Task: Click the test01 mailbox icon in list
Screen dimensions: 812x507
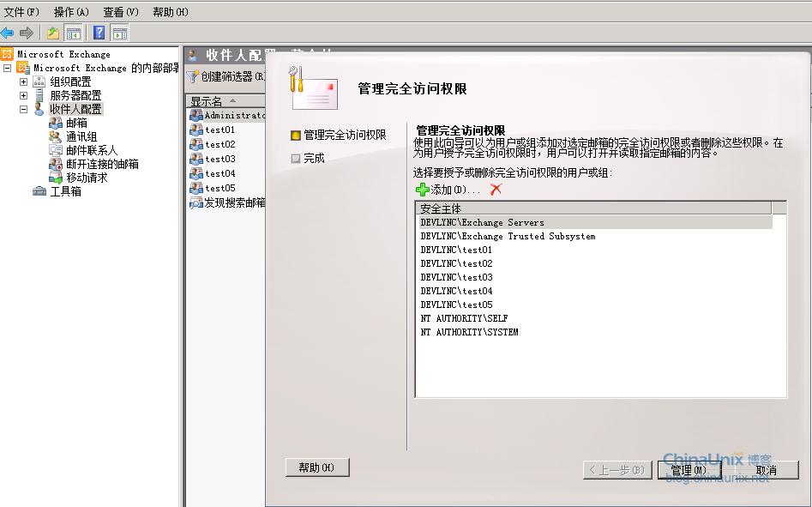Action: point(196,130)
